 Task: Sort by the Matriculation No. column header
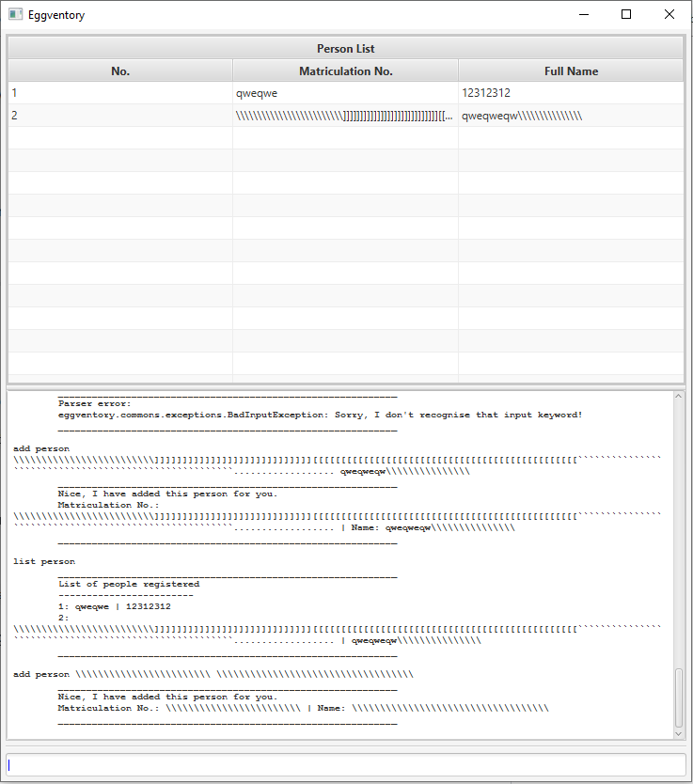coord(345,71)
